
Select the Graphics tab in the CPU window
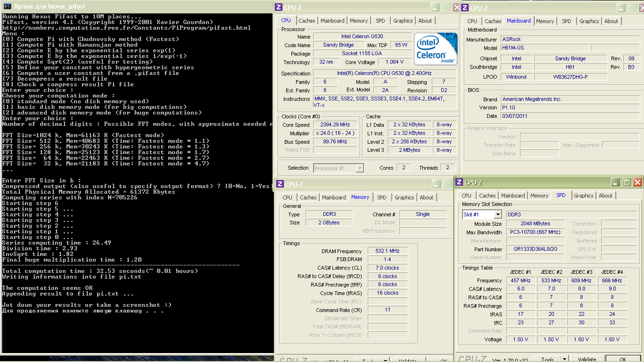(403, 21)
